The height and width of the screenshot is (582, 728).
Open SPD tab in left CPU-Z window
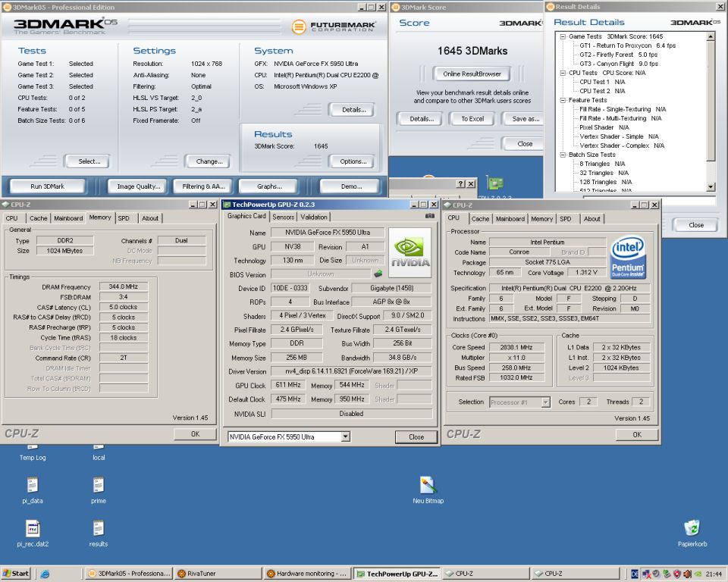coord(124,218)
